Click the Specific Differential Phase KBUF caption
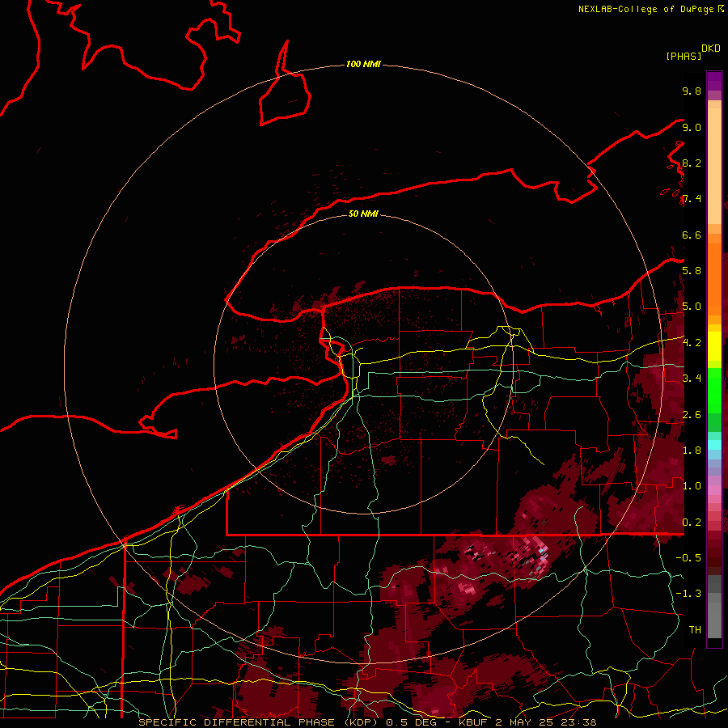Image resolution: width=728 pixels, height=728 pixels. (367, 722)
